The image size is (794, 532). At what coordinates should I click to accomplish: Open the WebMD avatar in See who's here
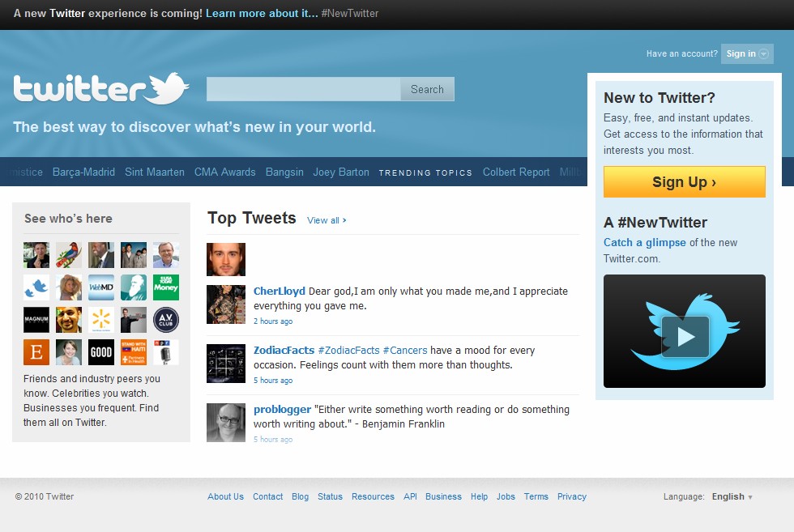click(x=101, y=287)
